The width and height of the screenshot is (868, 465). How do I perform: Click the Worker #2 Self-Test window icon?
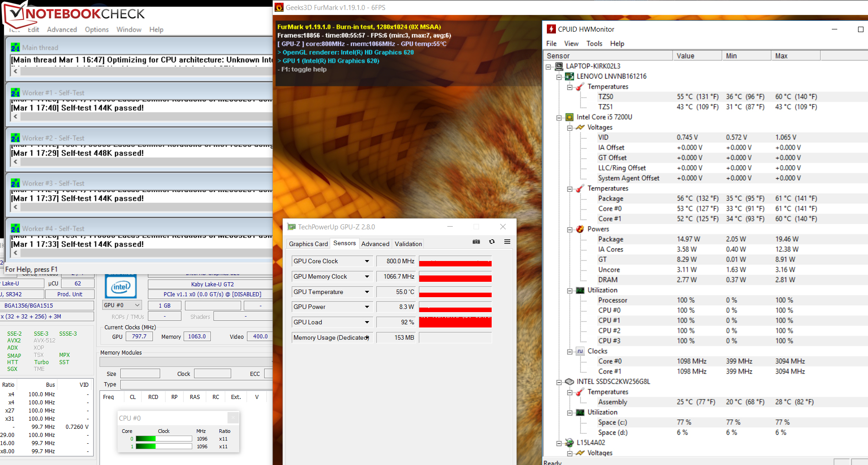(x=15, y=138)
